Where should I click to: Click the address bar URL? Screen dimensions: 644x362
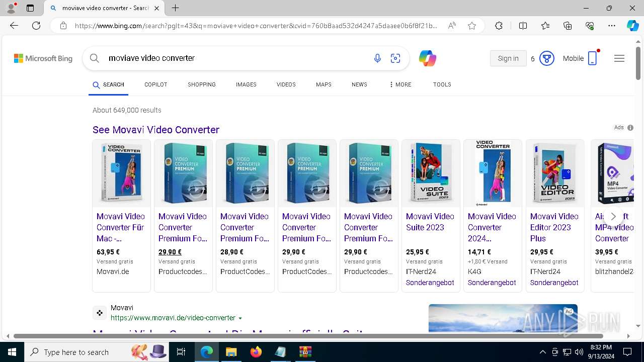pos(256,26)
